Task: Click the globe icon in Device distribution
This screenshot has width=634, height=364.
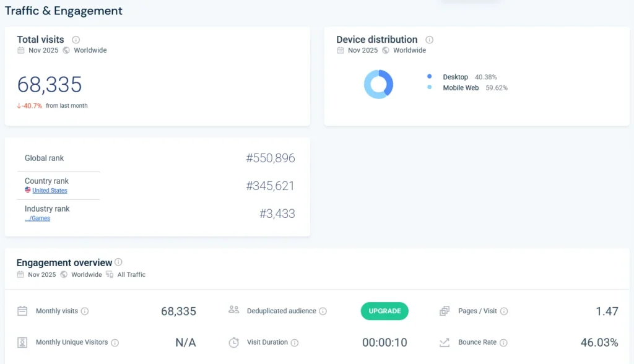Action: (x=386, y=50)
